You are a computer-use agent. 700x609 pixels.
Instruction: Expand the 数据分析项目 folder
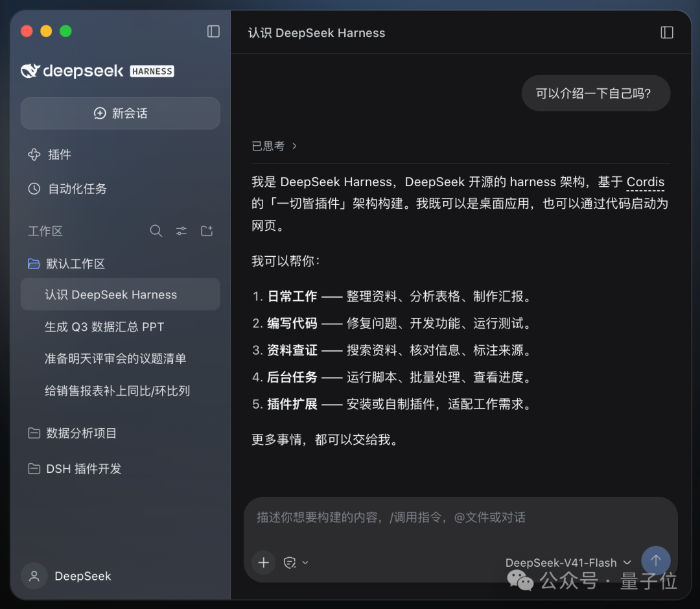point(72,433)
